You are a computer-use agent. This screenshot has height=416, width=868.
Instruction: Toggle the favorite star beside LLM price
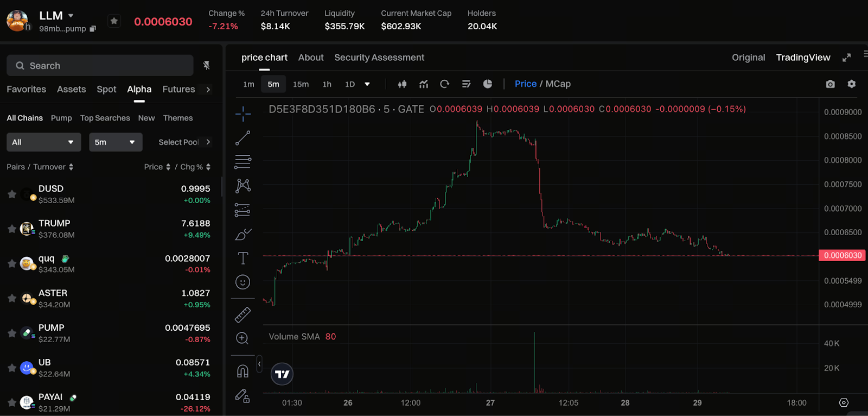[x=114, y=21]
